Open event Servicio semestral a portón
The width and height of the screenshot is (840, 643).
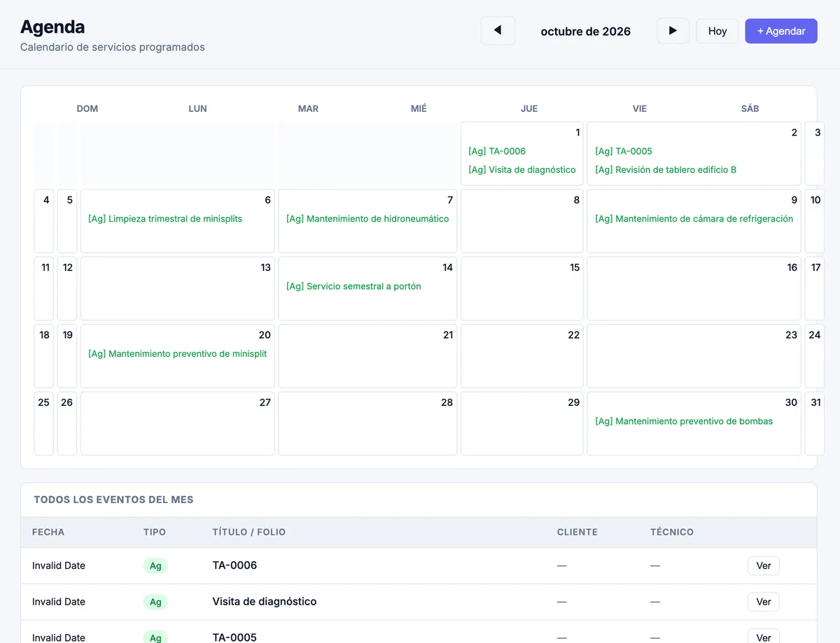coord(353,286)
